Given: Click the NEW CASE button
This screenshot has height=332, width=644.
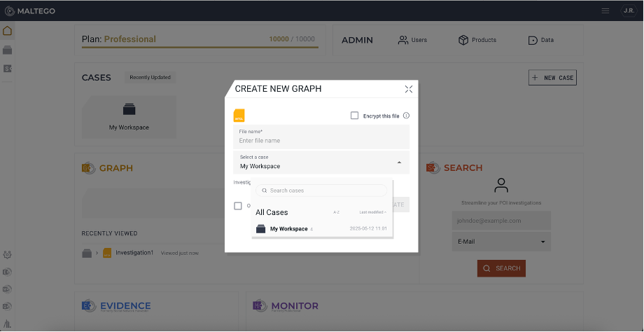Looking at the screenshot, I should (x=552, y=78).
